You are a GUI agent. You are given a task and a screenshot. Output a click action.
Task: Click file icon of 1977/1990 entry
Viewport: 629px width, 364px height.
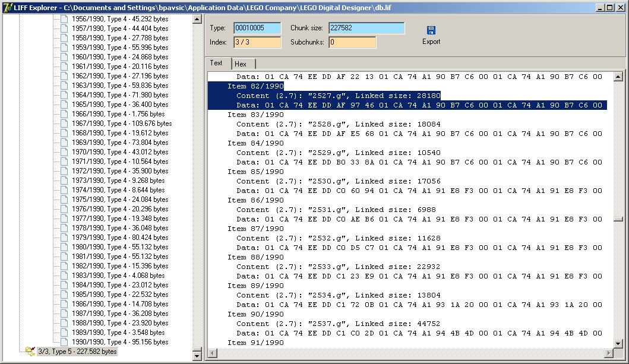coord(64,219)
